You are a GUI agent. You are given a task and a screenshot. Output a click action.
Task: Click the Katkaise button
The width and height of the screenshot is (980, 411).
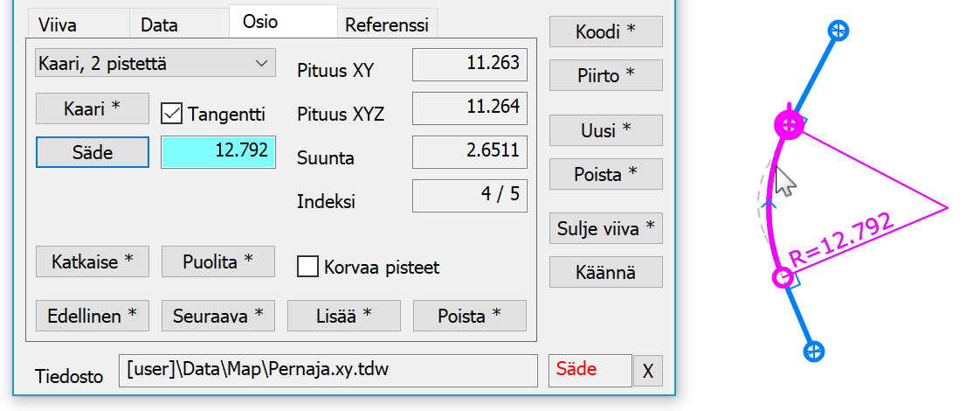pyautogui.click(x=93, y=261)
